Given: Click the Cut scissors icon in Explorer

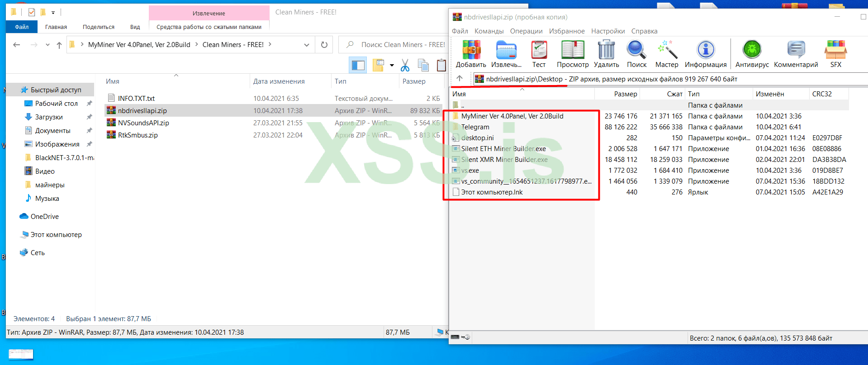Looking at the screenshot, I should 405,66.
